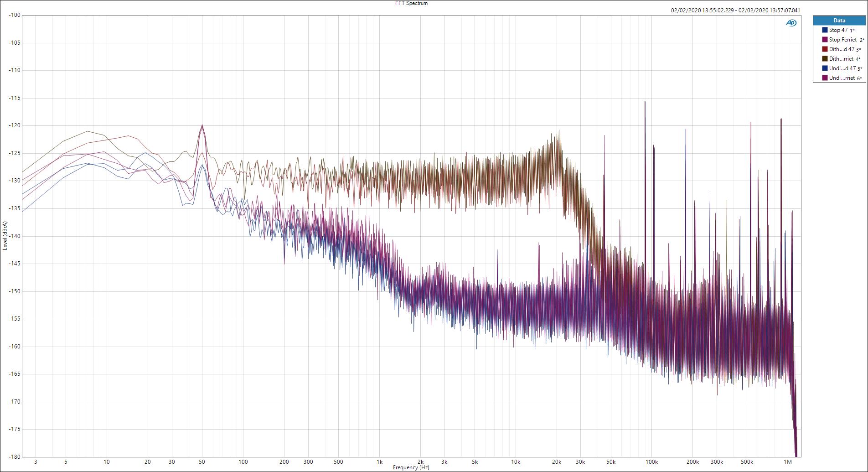Screen dimensions: 868x472
Task: Select the red swatch for trace 3
Action: 825,49
